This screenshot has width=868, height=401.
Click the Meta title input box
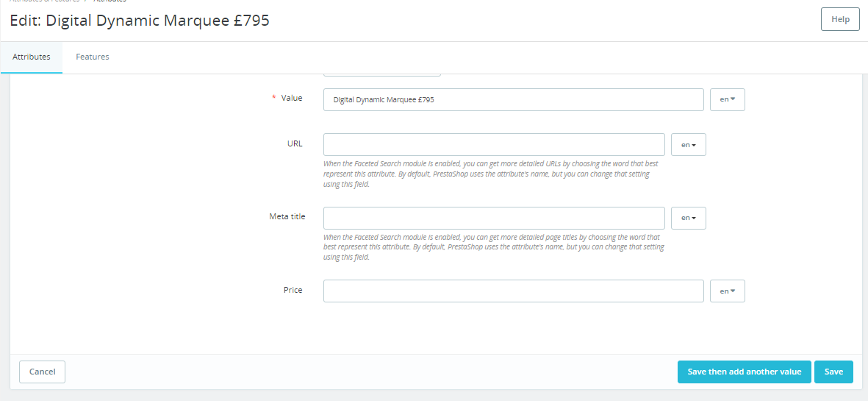pyautogui.click(x=494, y=218)
